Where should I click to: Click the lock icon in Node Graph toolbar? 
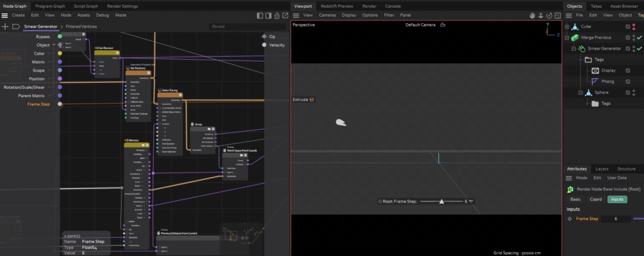[277, 15]
